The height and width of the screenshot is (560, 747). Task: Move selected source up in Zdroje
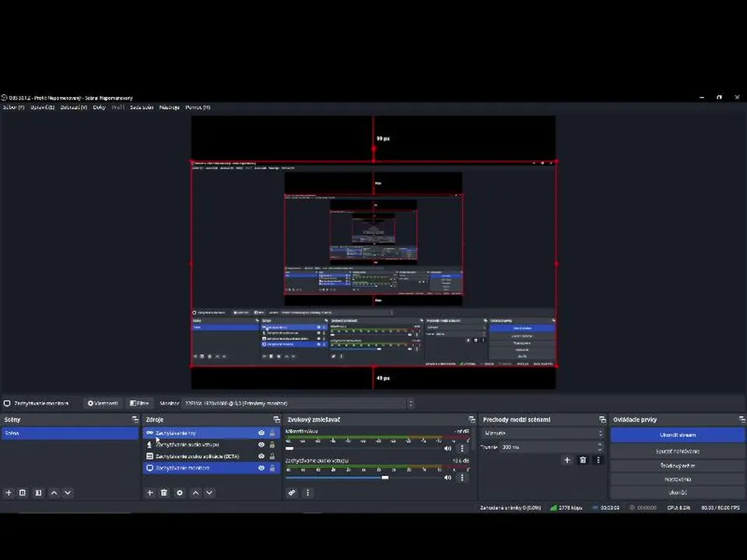pos(195,493)
